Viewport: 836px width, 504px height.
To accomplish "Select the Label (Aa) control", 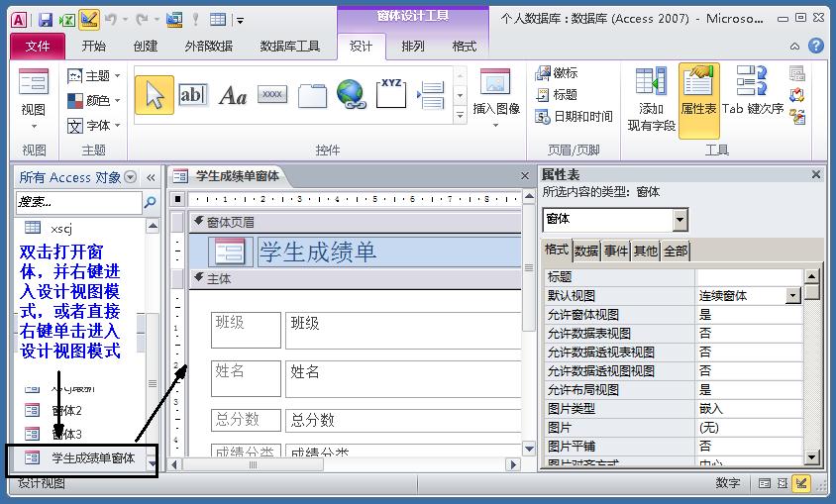I will pyautogui.click(x=233, y=95).
